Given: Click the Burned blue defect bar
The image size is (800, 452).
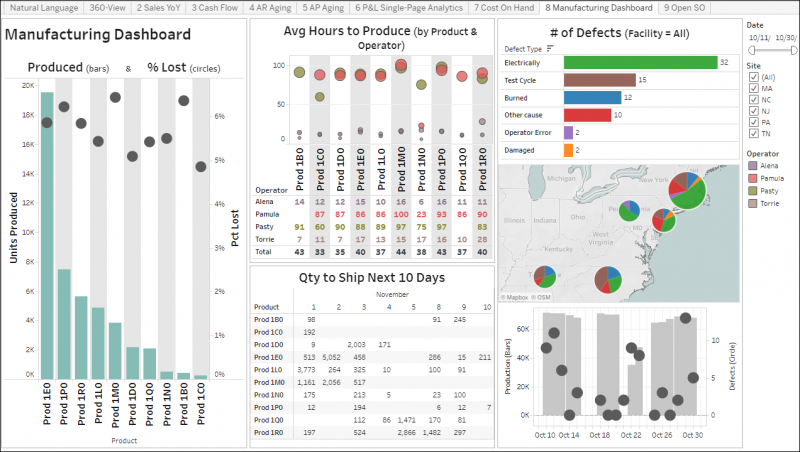Looking at the screenshot, I should point(592,97).
